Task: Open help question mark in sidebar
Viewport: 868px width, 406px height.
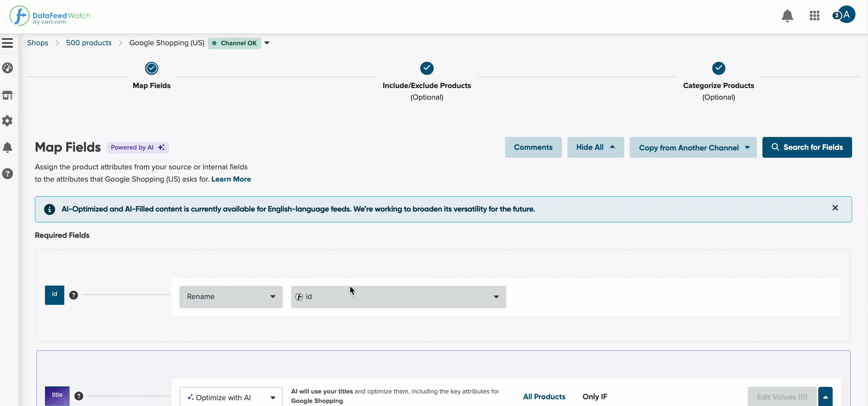Action: pos(7,174)
